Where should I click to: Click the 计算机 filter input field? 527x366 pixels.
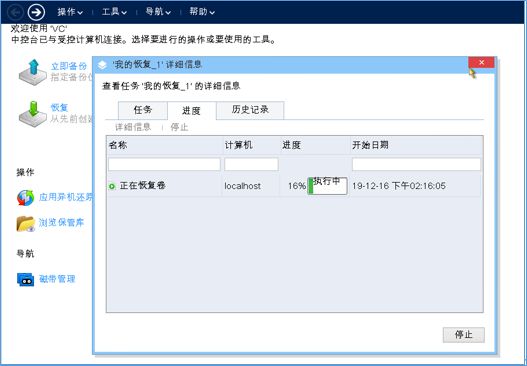[251, 164]
